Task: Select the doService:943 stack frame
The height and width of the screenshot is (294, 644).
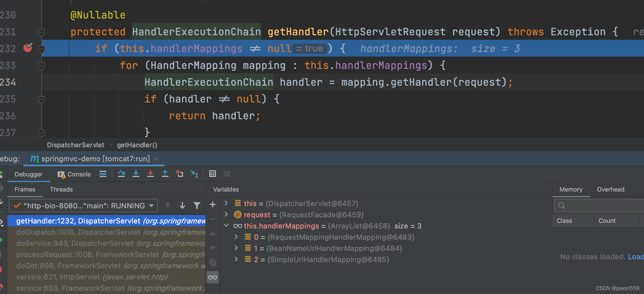Action: (106, 243)
